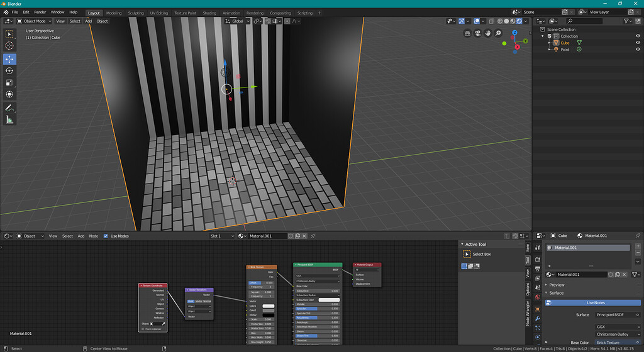Open the Output properties tab
Viewport: 644px width, 352px height.
click(538, 269)
